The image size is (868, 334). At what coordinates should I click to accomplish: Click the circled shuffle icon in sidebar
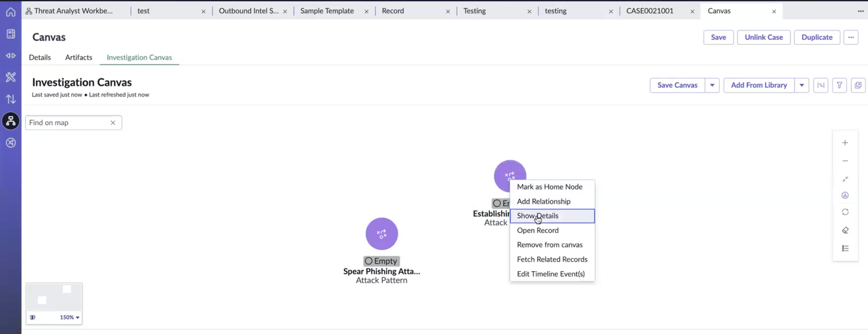click(x=11, y=143)
